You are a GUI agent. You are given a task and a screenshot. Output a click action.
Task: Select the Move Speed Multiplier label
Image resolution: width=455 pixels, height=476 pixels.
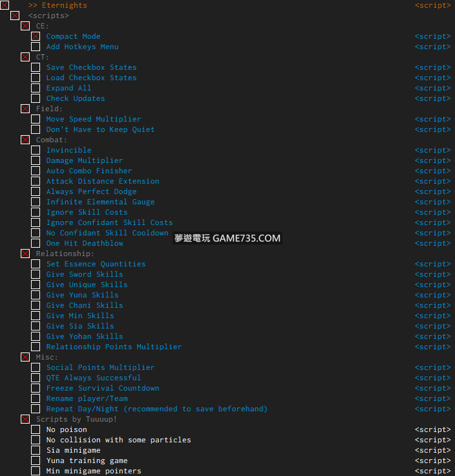94,119
